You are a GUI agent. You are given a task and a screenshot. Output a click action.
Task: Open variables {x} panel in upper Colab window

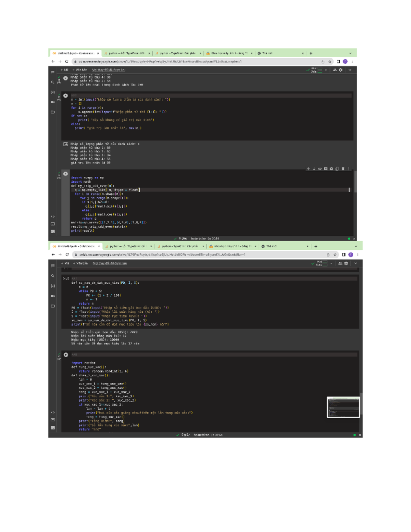53,92
